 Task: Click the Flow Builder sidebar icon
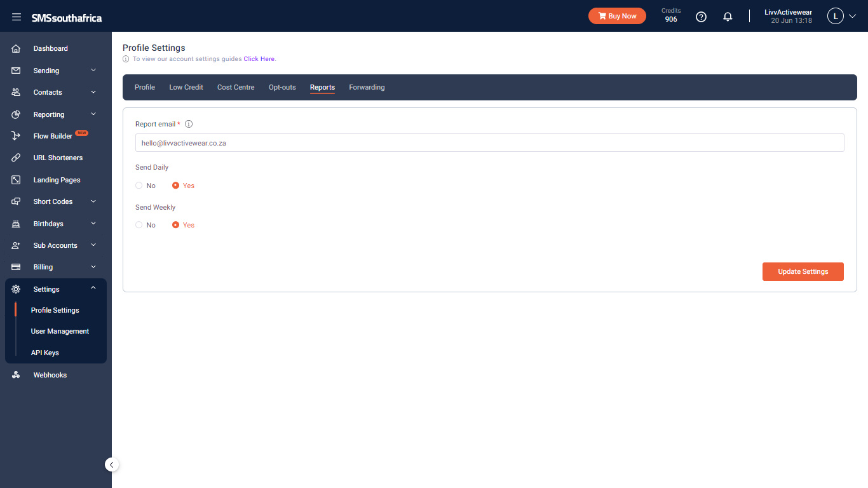(x=17, y=136)
